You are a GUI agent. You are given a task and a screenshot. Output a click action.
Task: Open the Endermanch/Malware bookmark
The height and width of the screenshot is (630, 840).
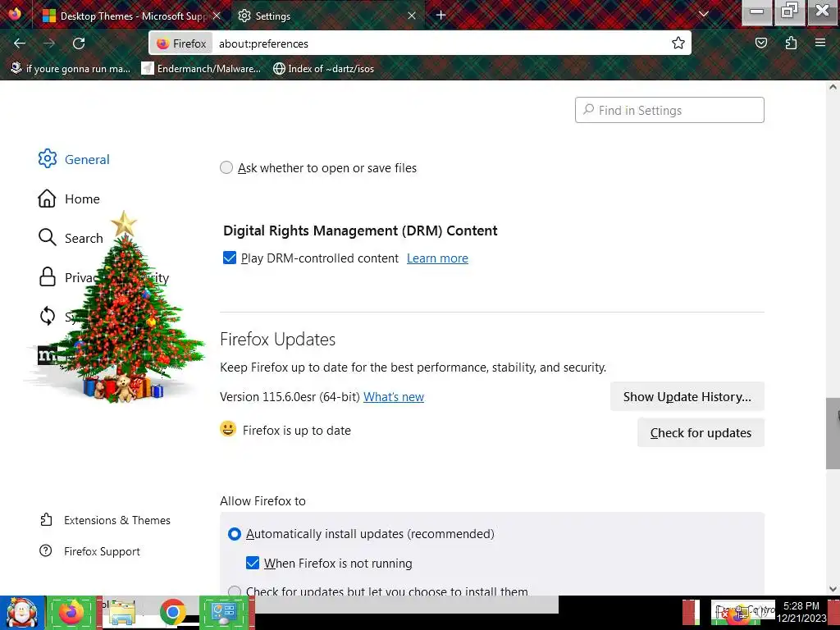(x=201, y=69)
